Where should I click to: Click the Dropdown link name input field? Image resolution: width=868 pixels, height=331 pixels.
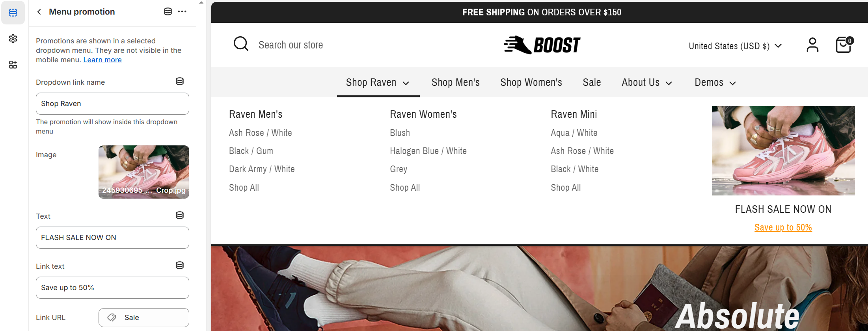pos(112,104)
